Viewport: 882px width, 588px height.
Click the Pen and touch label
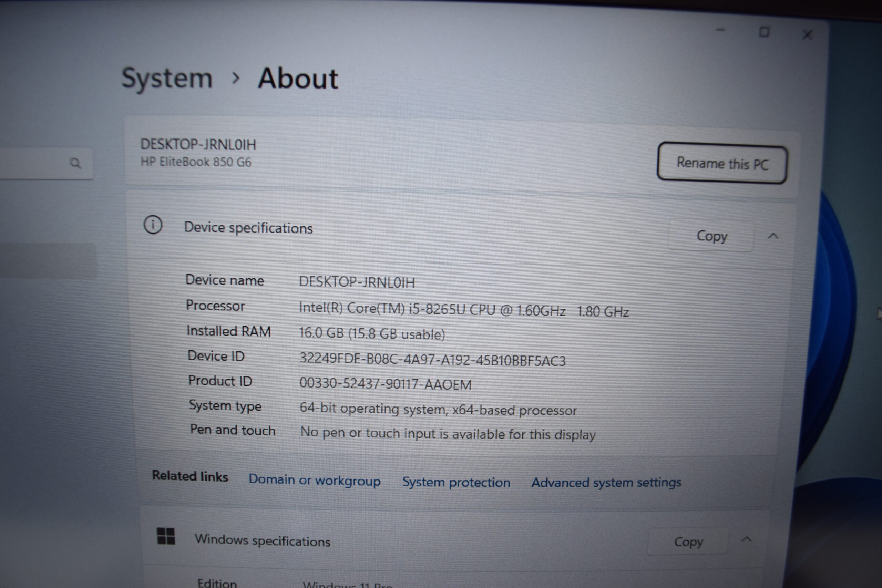[233, 430]
